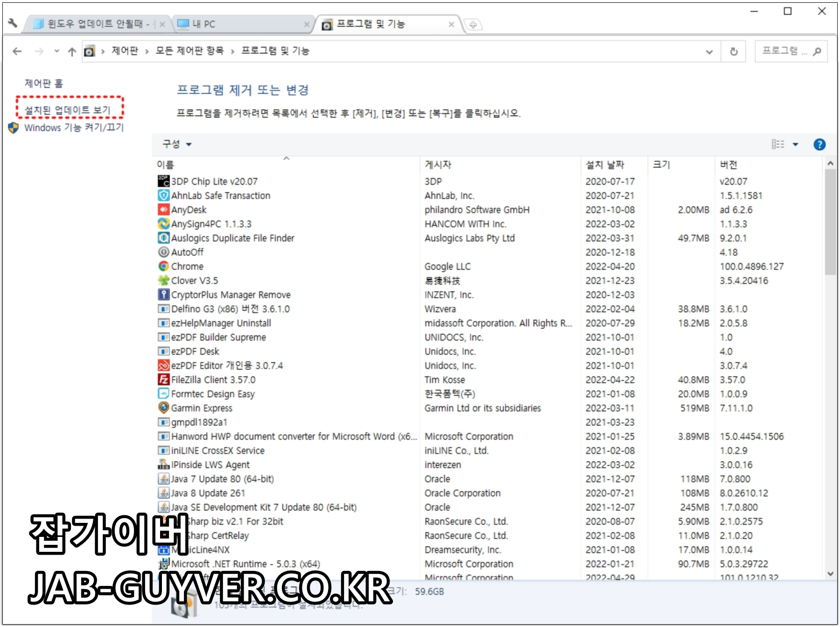The width and height of the screenshot is (840, 627).
Task: Select the Java 7 Update 80 icon
Action: 163,479
